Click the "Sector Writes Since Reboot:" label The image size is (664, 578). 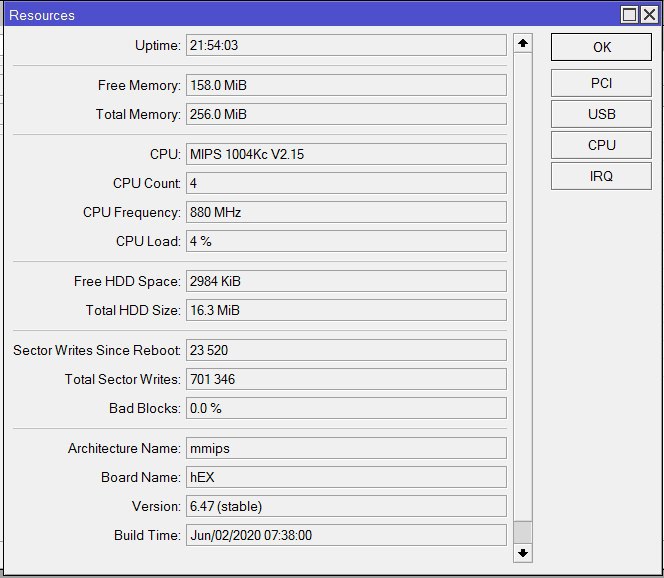pyautogui.click(x=97, y=350)
